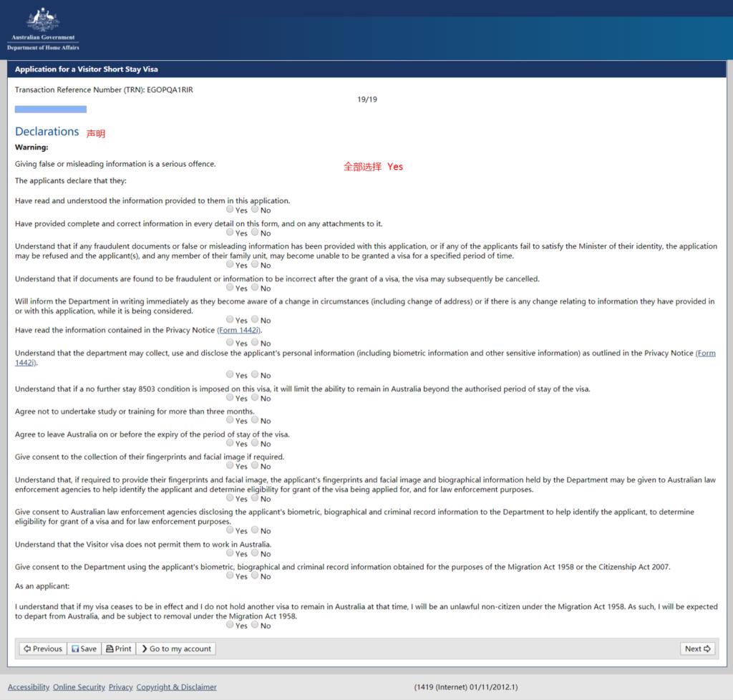
Task: Click the 'Warning:' label
Action: click(x=31, y=147)
